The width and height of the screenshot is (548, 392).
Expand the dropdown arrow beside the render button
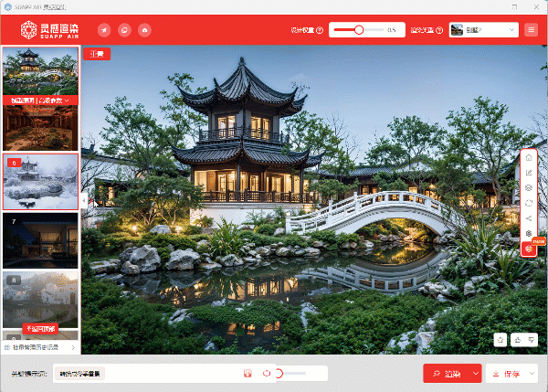pyautogui.click(x=475, y=373)
